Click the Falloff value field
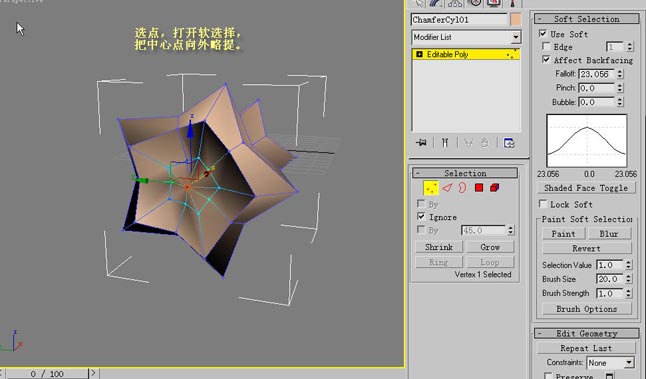Viewport: 646px width, 379px height. coord(597,74)
